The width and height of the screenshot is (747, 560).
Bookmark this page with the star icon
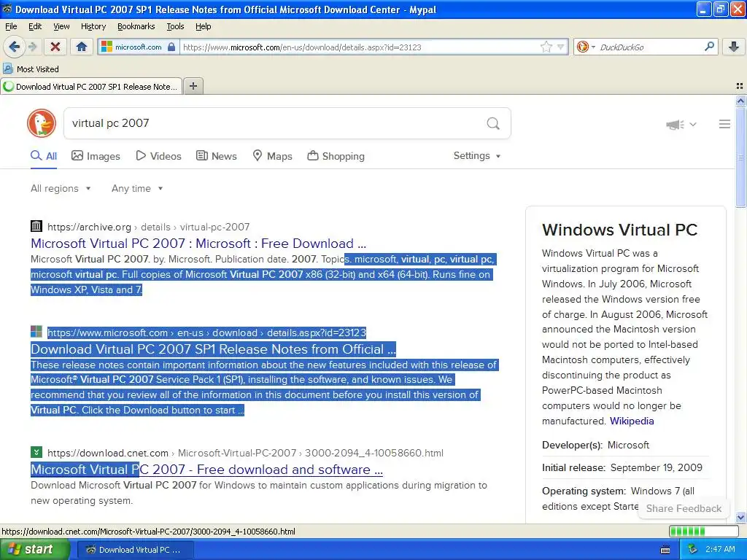pyautogui.click(x=546, y=47)
